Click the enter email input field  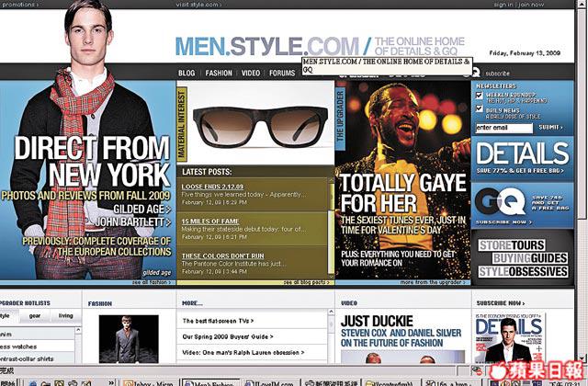(x=504, y=128)
